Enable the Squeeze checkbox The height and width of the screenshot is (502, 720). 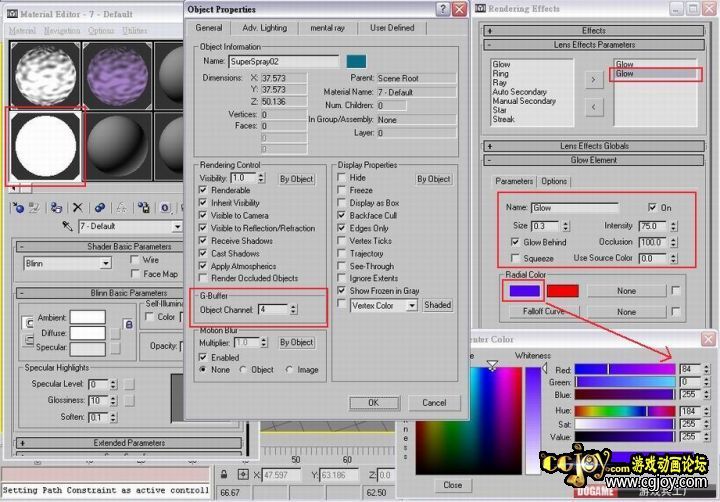(x=515, y=258)
